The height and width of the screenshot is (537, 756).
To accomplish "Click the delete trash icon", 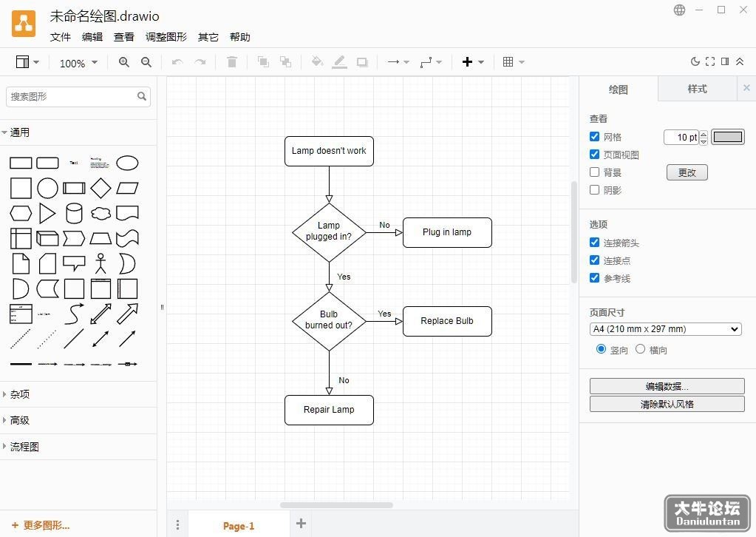I will [232, 61].
